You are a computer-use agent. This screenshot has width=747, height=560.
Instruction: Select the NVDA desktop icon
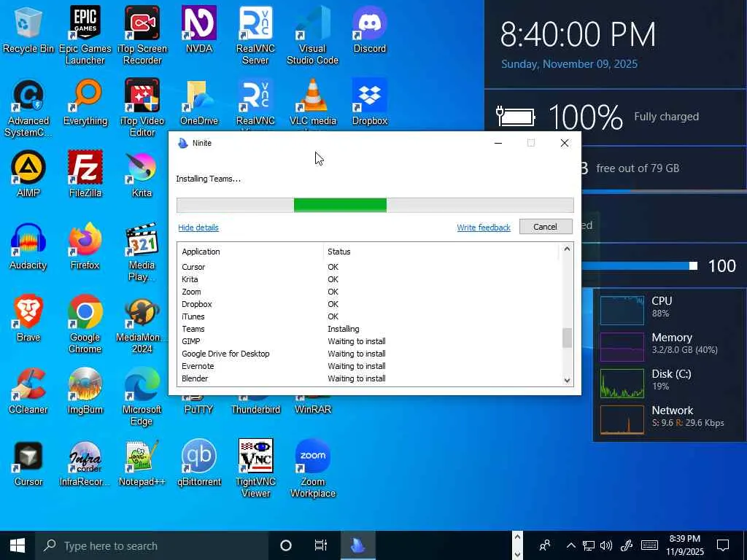click(199, 29)
